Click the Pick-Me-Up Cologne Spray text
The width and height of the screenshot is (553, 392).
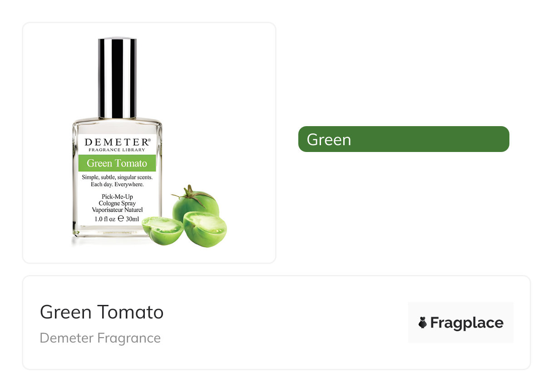click(117, 200)
